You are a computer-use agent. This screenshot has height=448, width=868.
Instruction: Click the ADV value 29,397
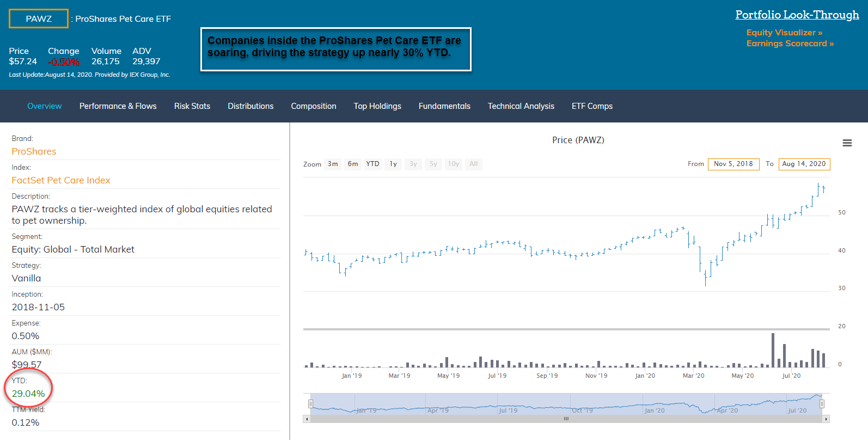coord(146,62)
